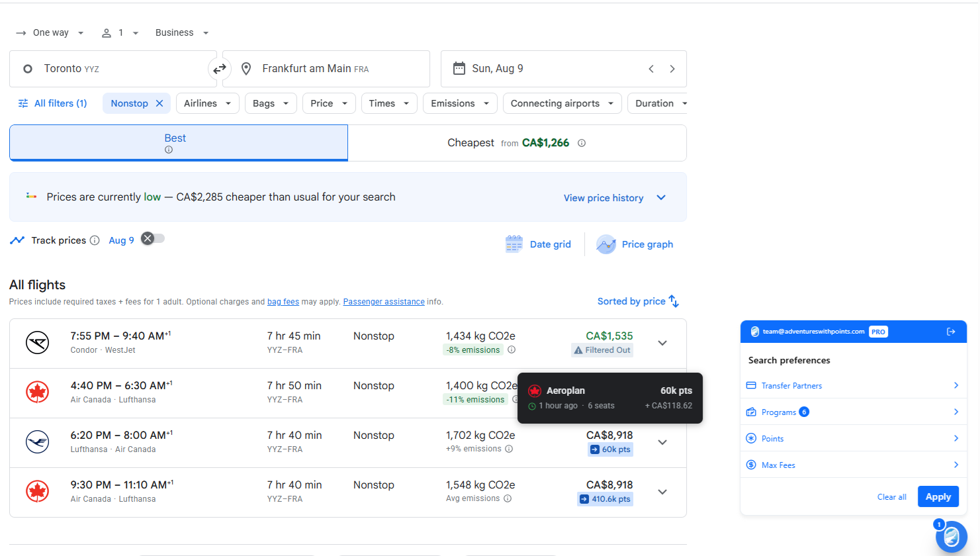Viewport: 980px width, 556px height.
Task: Toggle Track prices switch on
Action: point(153,239)
